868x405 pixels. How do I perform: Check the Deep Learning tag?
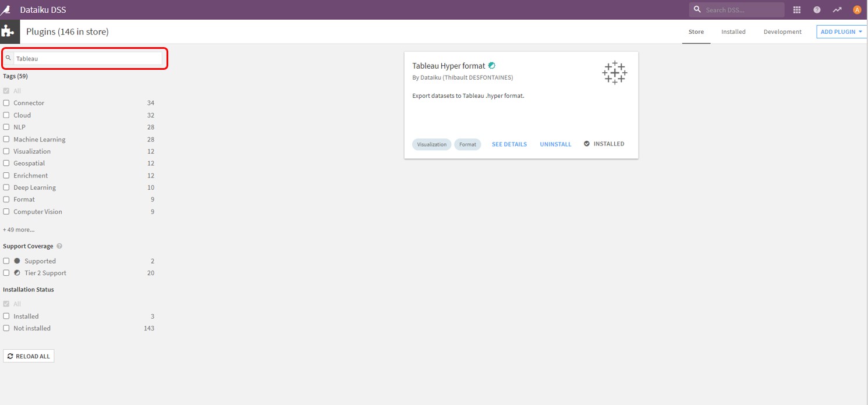click(6, 187)
